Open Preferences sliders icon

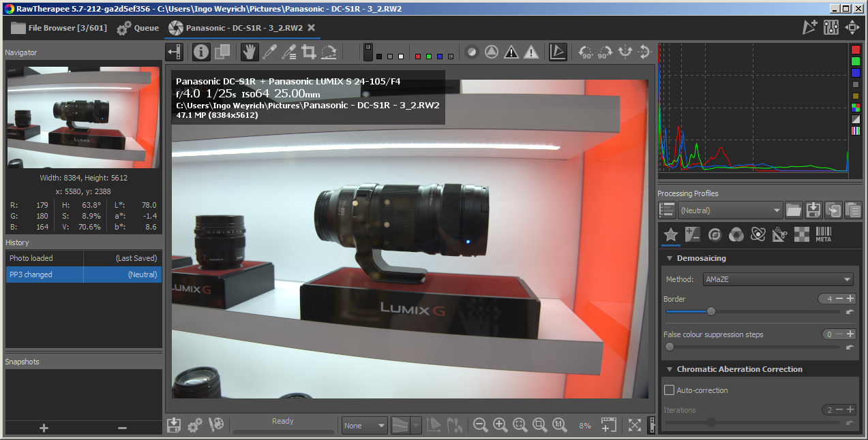[x=830, y=27]
